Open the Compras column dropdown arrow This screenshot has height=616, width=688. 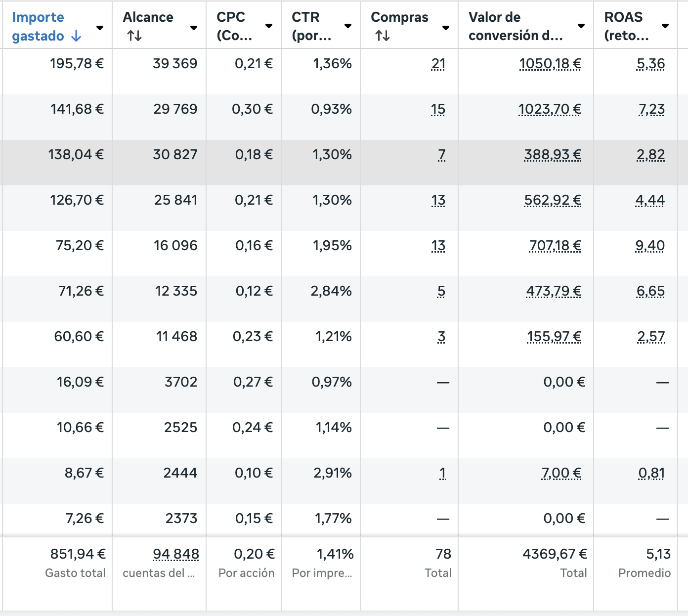446,28
